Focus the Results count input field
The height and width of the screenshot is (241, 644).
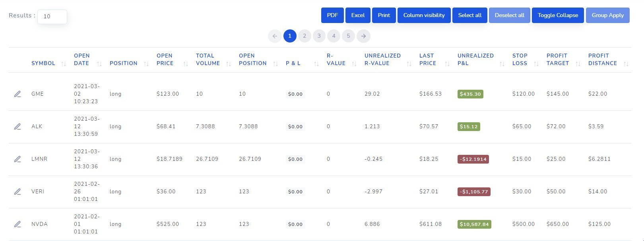52,17
